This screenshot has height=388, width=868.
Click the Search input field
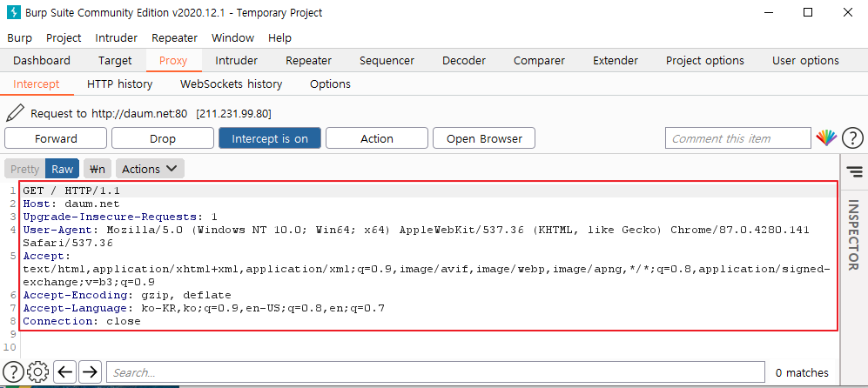436,372
